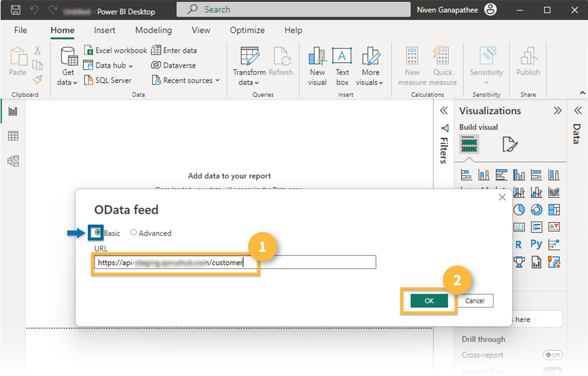Select the 100% stacked column chart visual
This screenshot has height=376, width=588.
[x=554, y=175]
